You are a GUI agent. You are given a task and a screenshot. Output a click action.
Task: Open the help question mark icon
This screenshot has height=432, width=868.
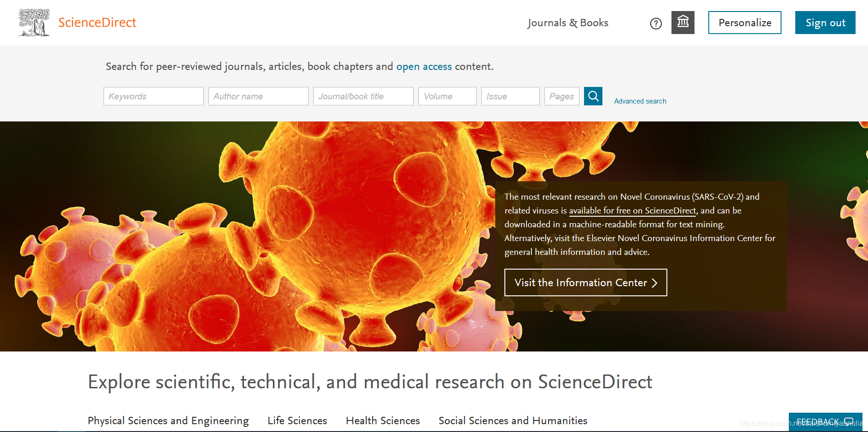click(656, 23)
